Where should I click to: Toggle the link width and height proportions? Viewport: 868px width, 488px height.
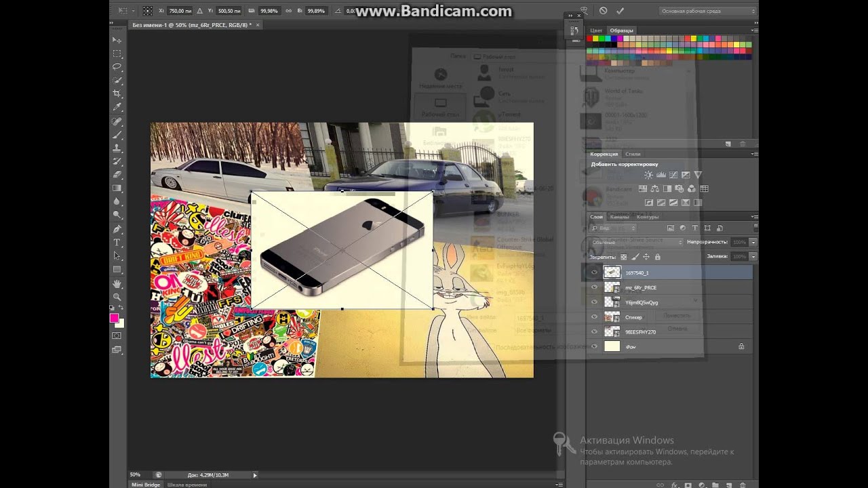tap(288, 11)
